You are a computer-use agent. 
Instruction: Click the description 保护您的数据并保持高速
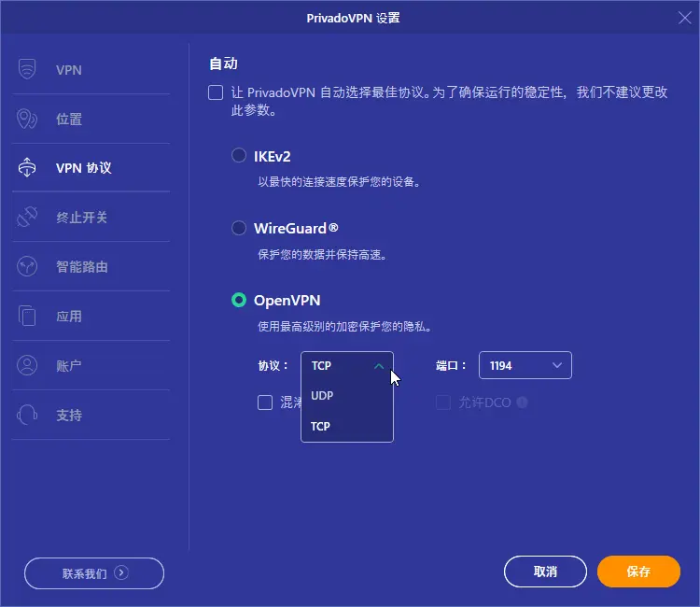[x=322, y=255]
